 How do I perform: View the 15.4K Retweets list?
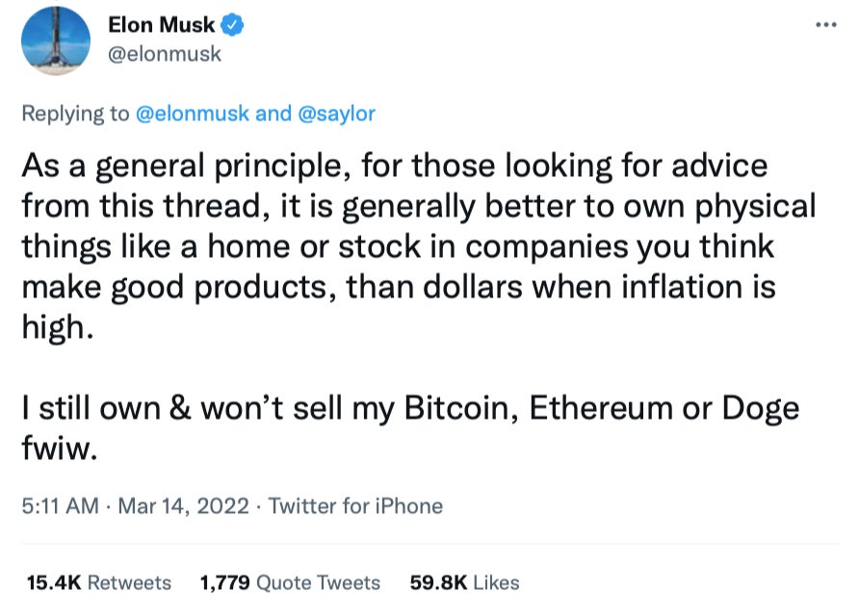pyautogui.click(x=98, y=582)
